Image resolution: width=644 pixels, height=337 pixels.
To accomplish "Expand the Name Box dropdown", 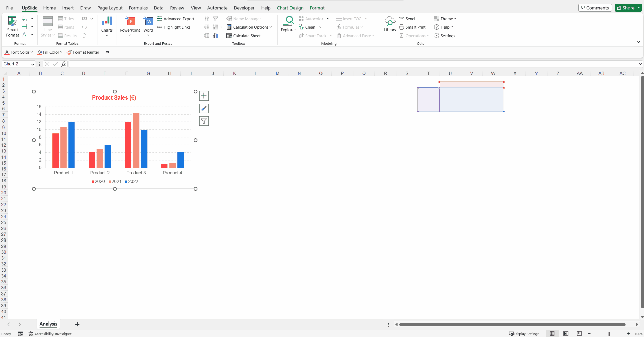I will coord(33,64).
